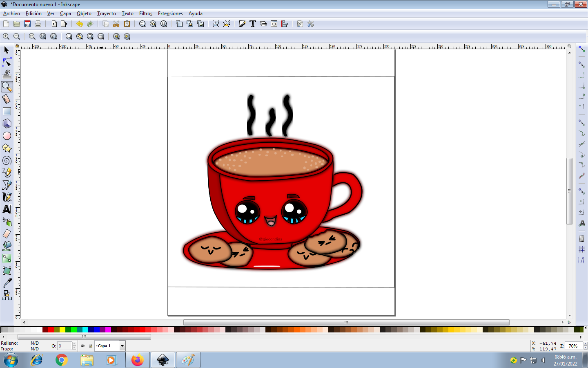Save document with floppy disk icon

27,24
